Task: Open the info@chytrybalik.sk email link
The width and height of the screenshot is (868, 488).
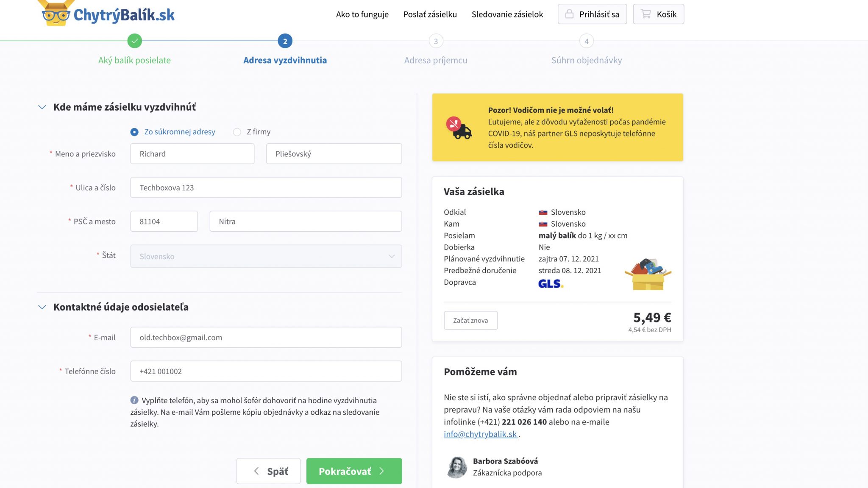Action: (x=480, y=434)
